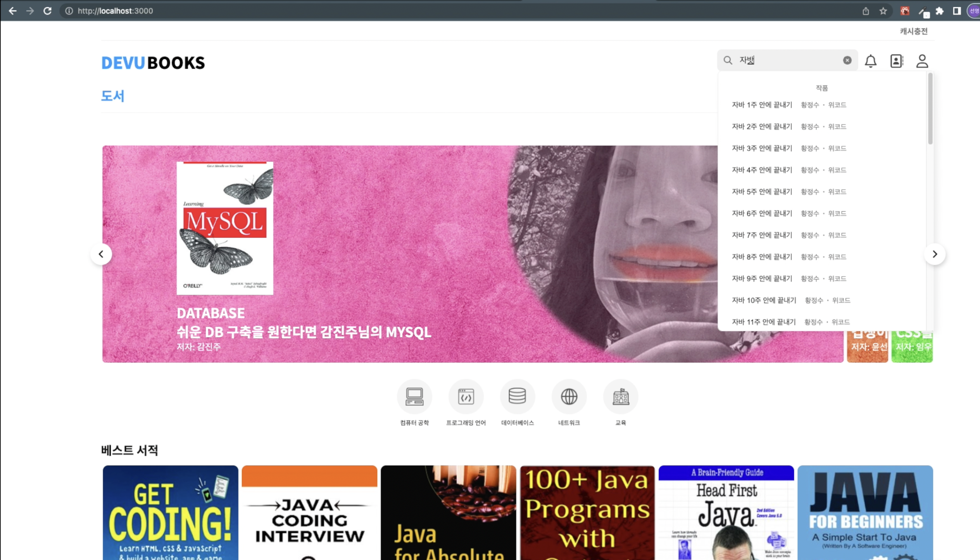This screenshot has height=560, width=980.
Task: Open the Get Coding! book cover
Action: pyautogui.click(x=170, y=513)
